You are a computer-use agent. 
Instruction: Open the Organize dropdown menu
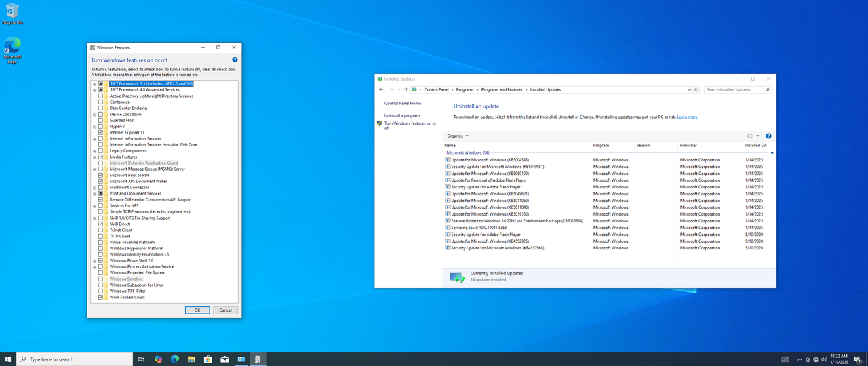(458, 136)
